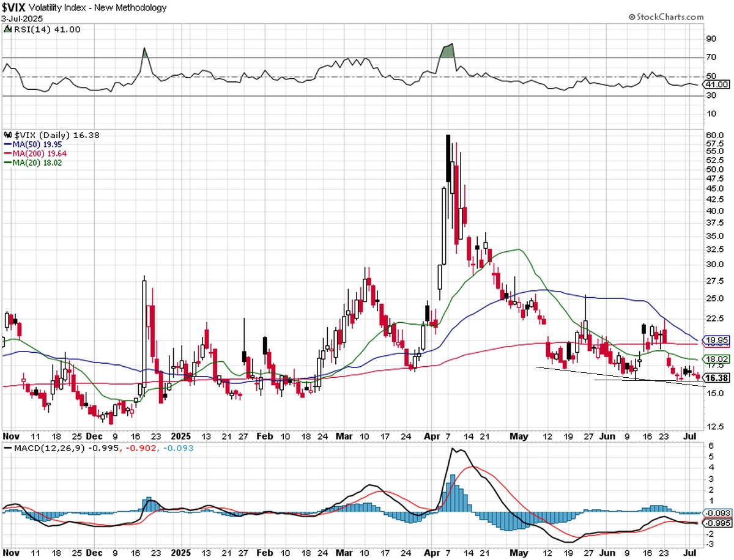
Task: Click the blue MA(50) legend line marker
Action: coord(7,145)
